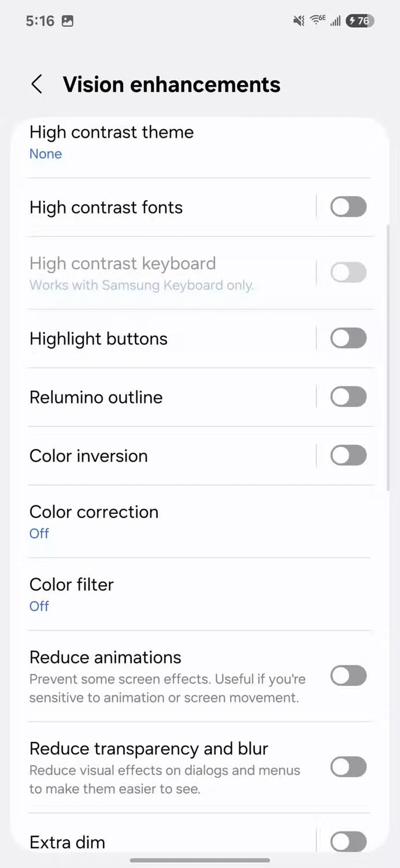
Task: Tap the Wi-Fi 6E status icon
Action: tap(318, 20)
